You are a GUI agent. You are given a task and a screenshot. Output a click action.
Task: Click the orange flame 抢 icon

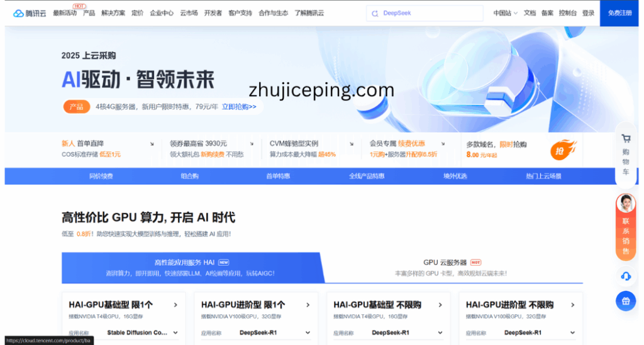point(563,150)
